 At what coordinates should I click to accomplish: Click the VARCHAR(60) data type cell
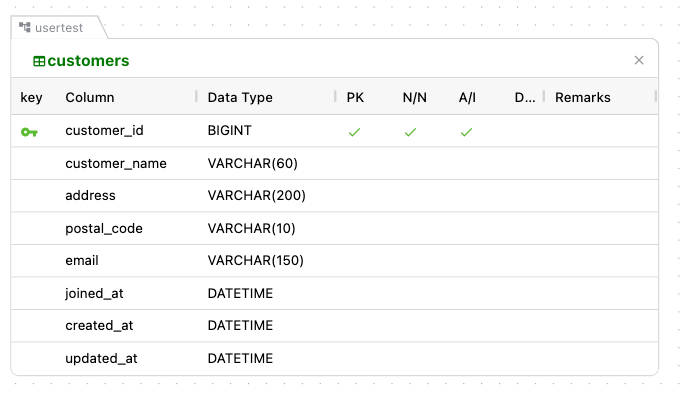coord(253,163)
